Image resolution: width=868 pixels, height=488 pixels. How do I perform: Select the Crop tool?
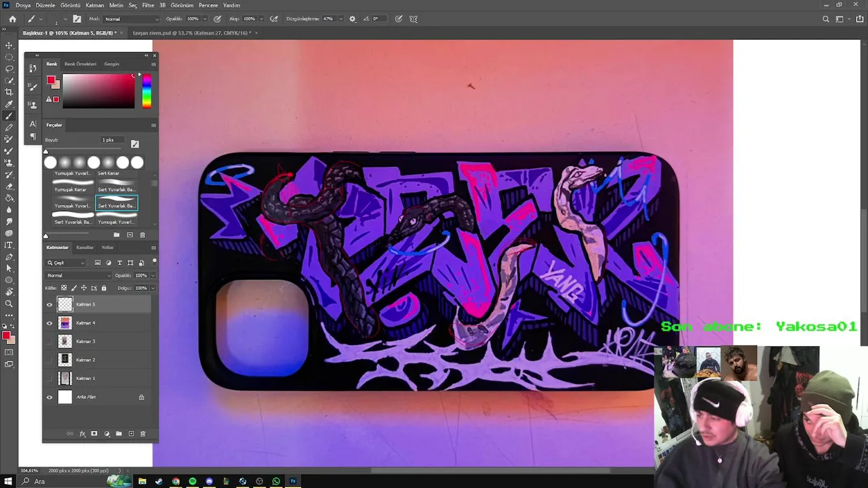coord(9,91)
